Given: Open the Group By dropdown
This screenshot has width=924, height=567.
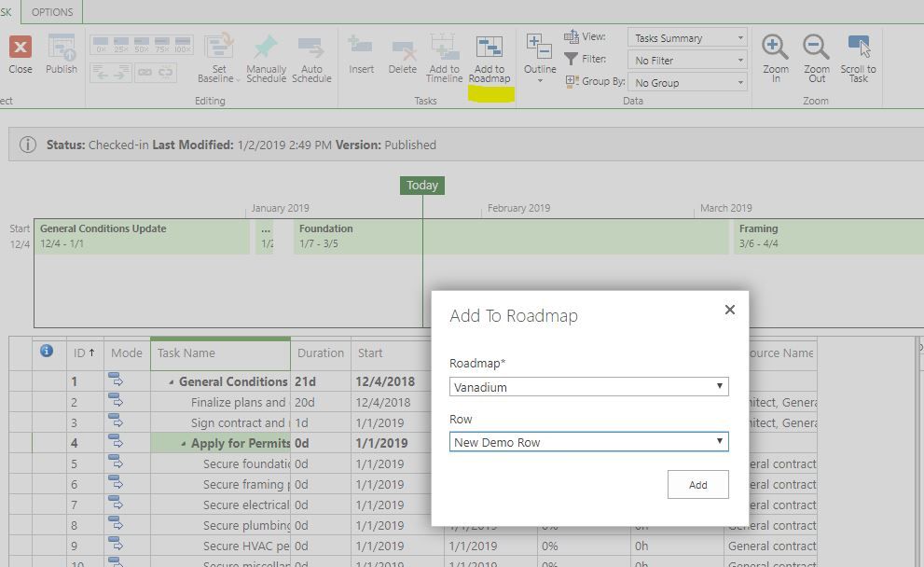Looking at the screenshot, I should pyautogui.click(x=688, y=82).
